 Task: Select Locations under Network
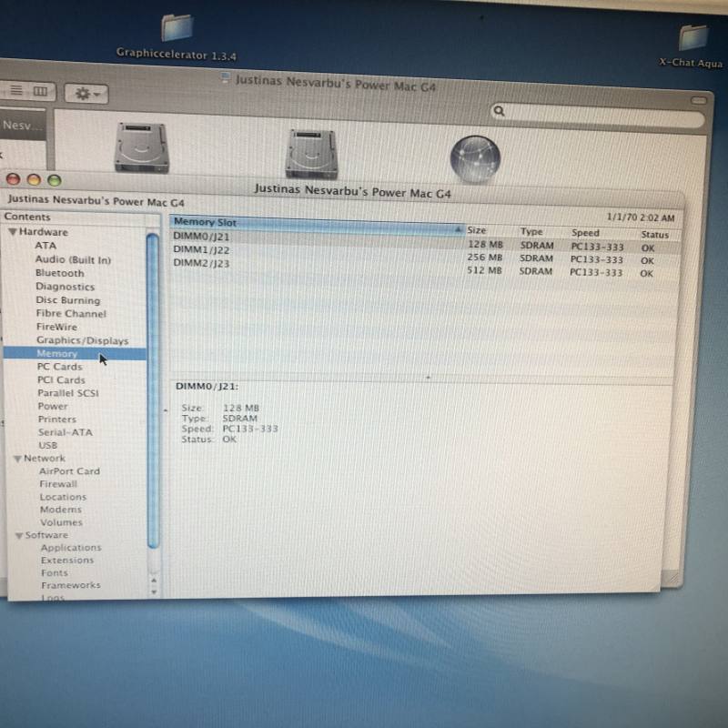(x=63, y=497)
